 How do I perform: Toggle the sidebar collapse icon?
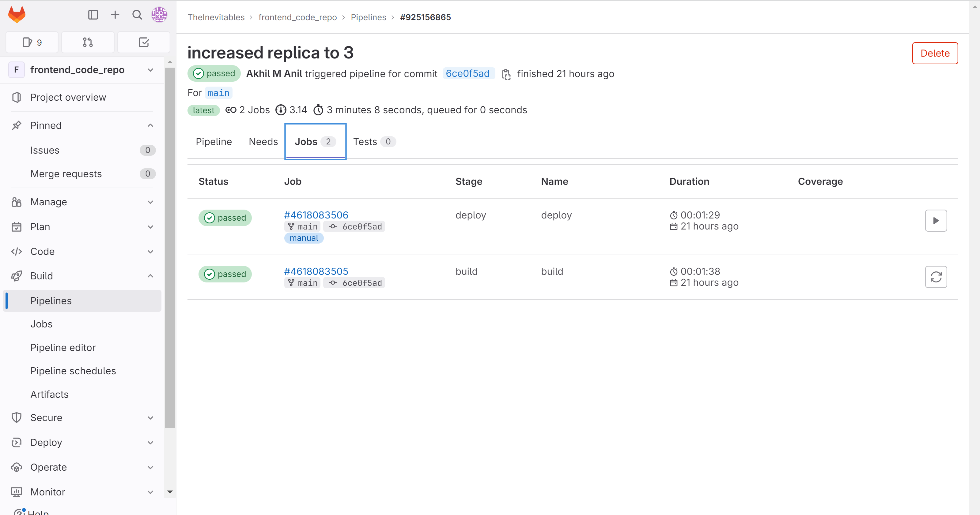coord(93,15)
